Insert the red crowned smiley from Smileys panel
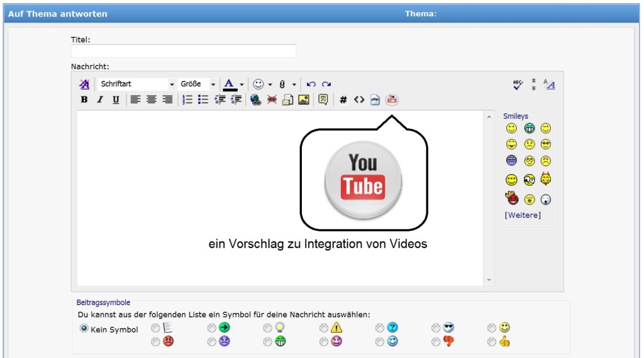The height and width of the screenshot is (358, 644). pos(512,199)
